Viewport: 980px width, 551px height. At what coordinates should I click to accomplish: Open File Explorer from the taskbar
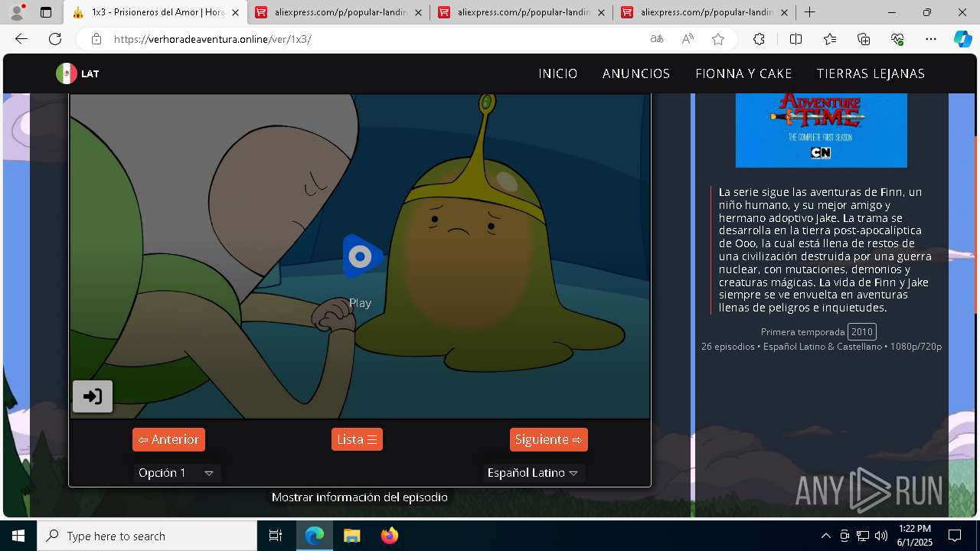tap(351, 536)
